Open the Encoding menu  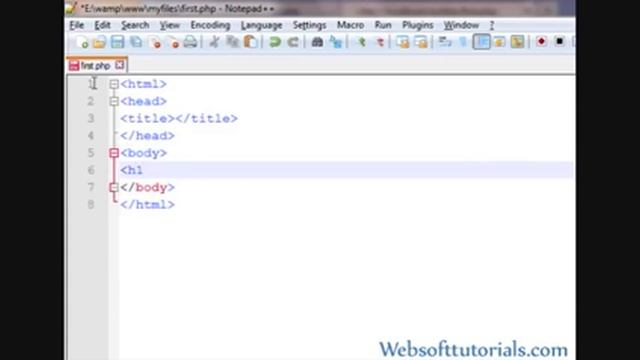(x=210, y=25)
